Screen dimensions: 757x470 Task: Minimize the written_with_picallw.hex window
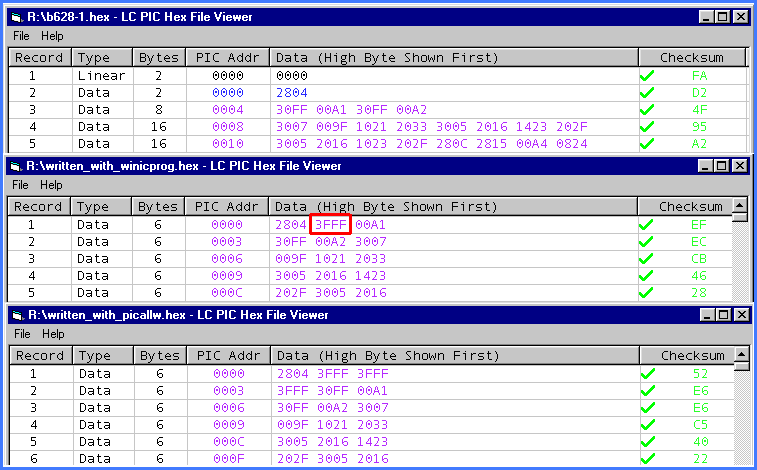[707, 315]
